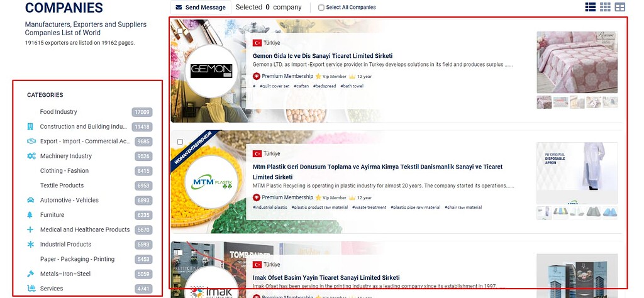Viewport: 644px width, 298px height.
Task: Click the #plastic pipe raw material tag
Action: tap(415, 207)
